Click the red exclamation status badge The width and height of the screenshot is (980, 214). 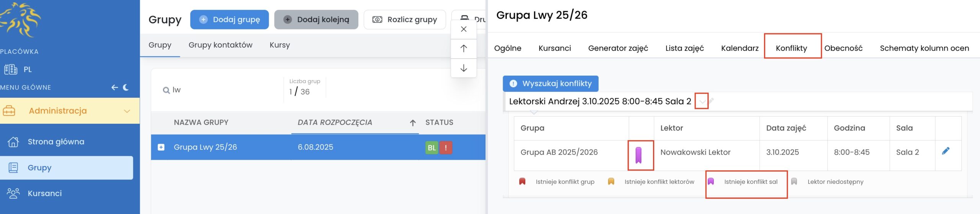pos(446,148)
